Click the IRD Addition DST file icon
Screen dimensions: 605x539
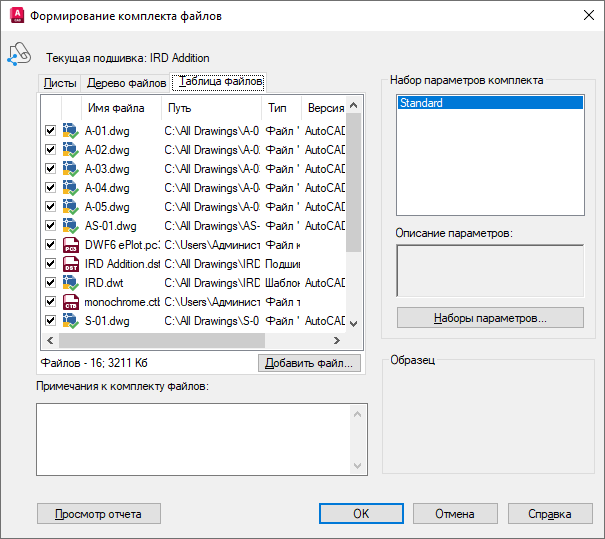[x=70, y=264]
